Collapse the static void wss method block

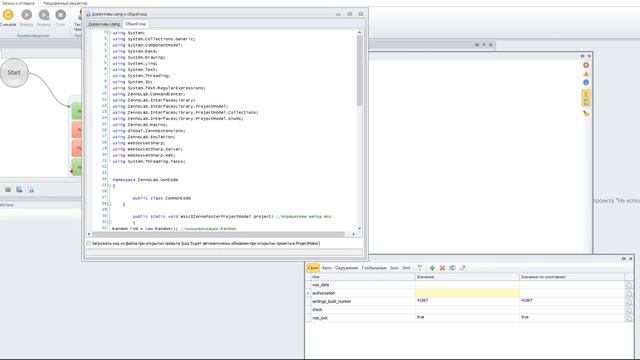(109, 222)
